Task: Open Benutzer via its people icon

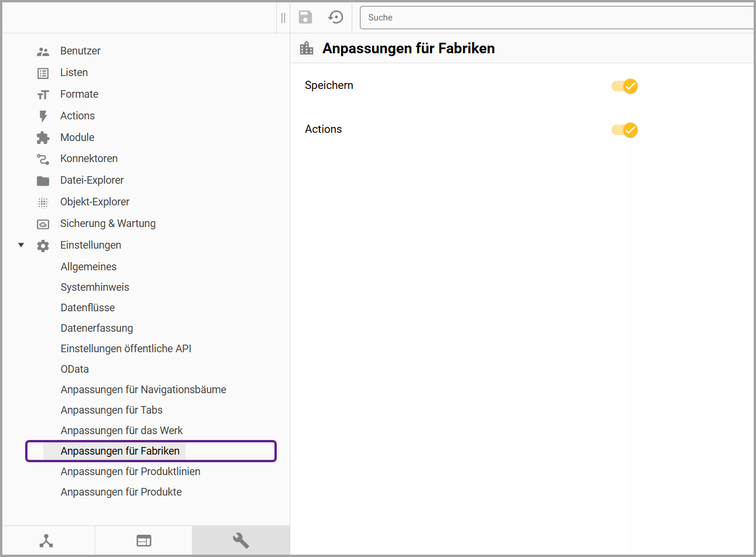Action: click(43, 51)
